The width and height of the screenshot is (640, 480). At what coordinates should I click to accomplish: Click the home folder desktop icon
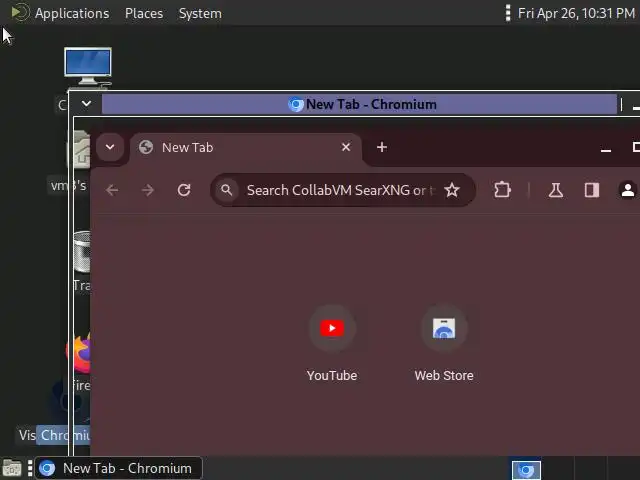coord(80,149)
